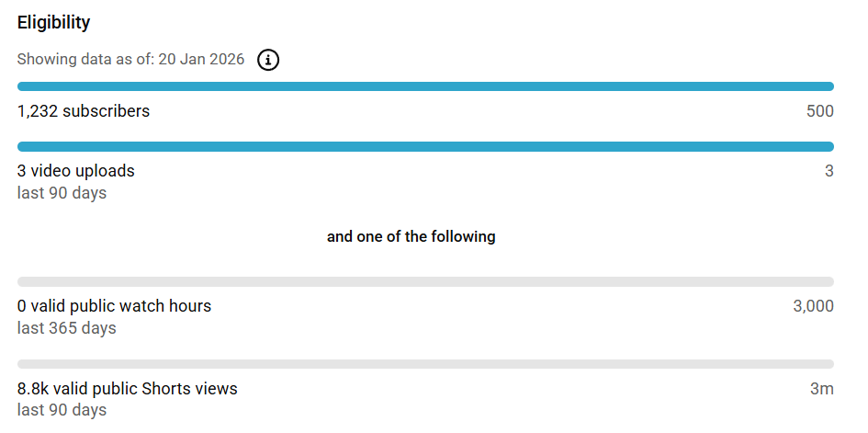868x433 pixels.
Task: Click the 3,000 watch hours threshold
Action: click(x=813, y=306)
